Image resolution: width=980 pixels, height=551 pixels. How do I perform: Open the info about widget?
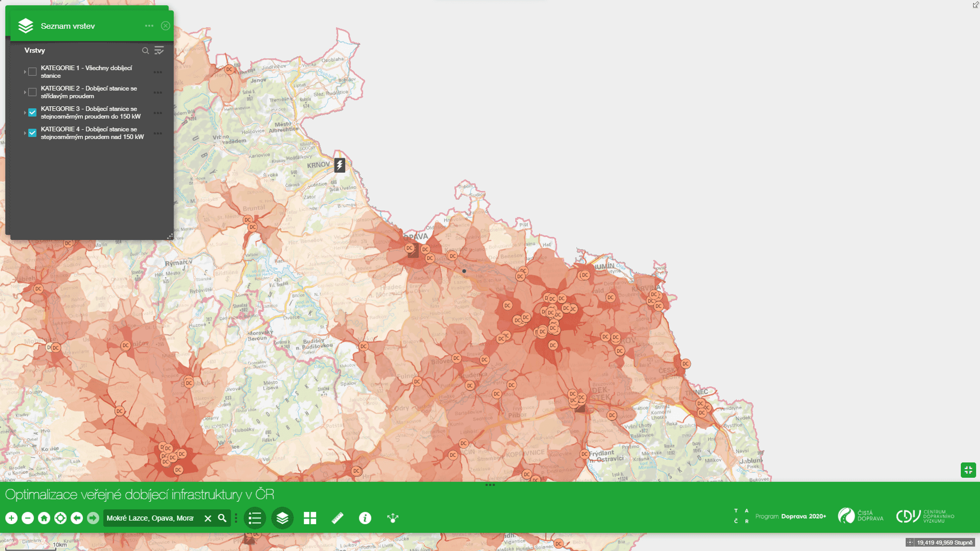365,518
